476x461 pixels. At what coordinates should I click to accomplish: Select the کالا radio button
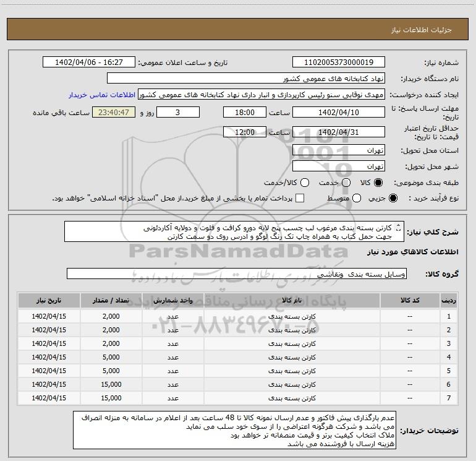coord(378,183)
